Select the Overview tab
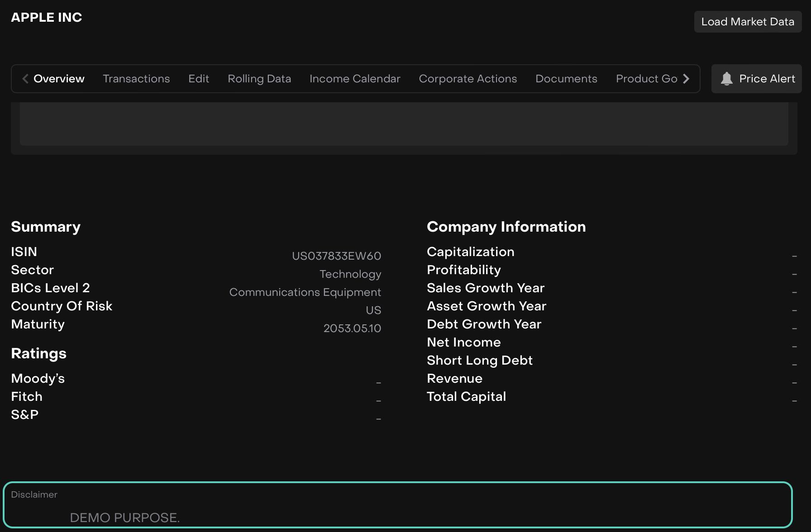 pyautogui.click(x=59, y=79)
